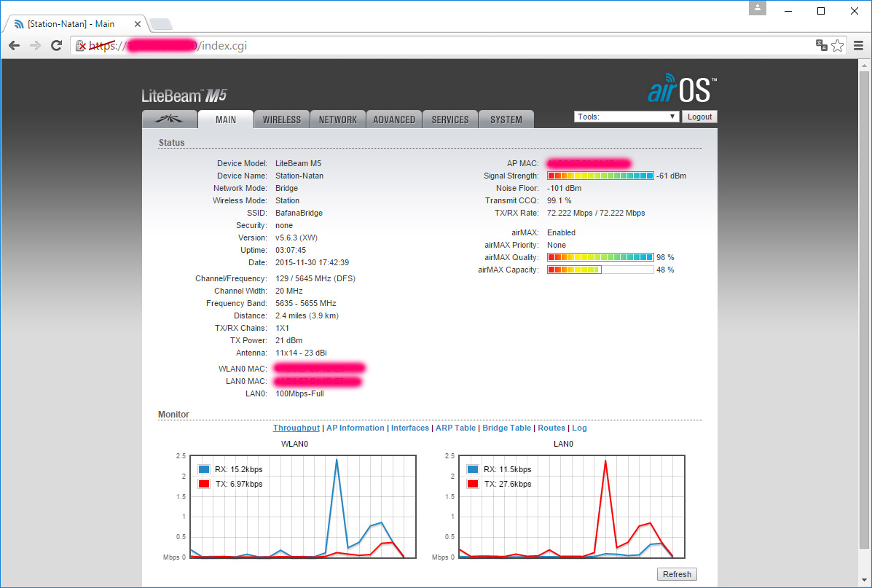Click WLAN0 blue RX legend swatch
The width and height of the screenshot is (872, 588).
pyautogui.click(x=203, y=469)
